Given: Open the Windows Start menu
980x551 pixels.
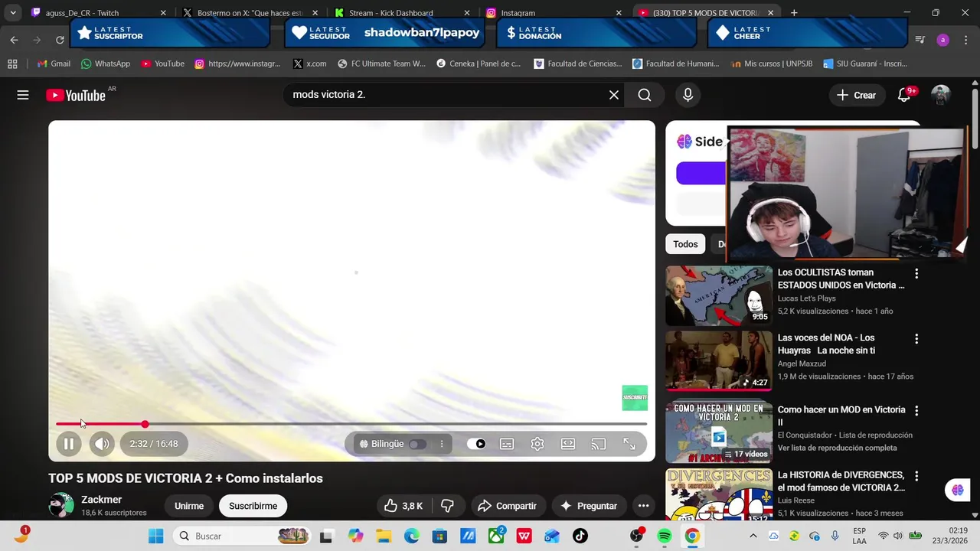Looking at the screenshot, I should (x=155, y=536).
